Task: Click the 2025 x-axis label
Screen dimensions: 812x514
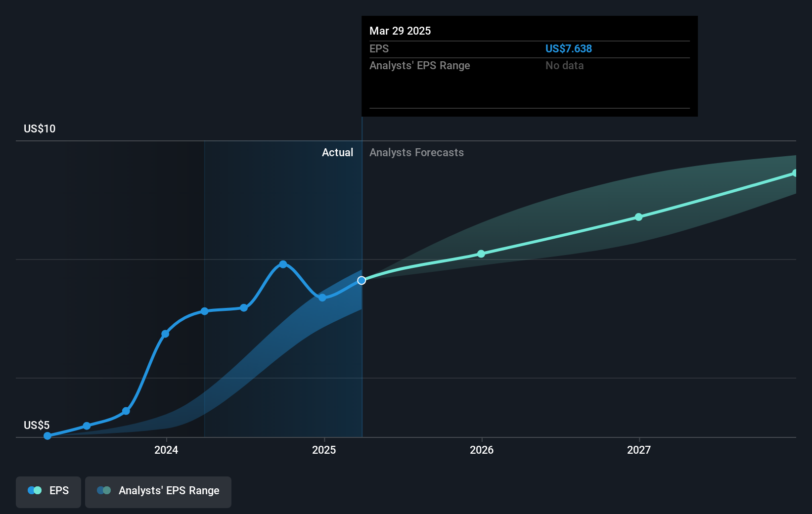Action: 324,450
